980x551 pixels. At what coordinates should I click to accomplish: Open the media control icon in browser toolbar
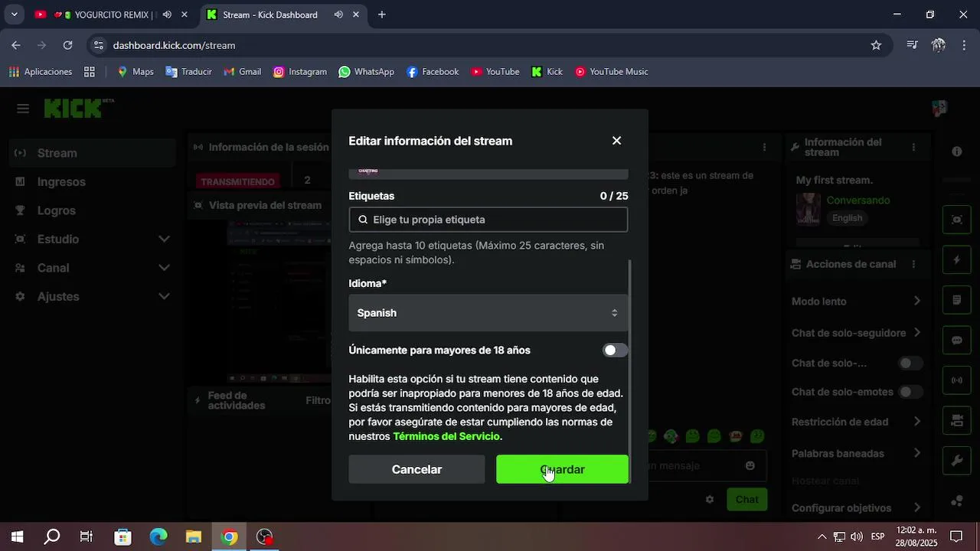[x=912, y=45]
